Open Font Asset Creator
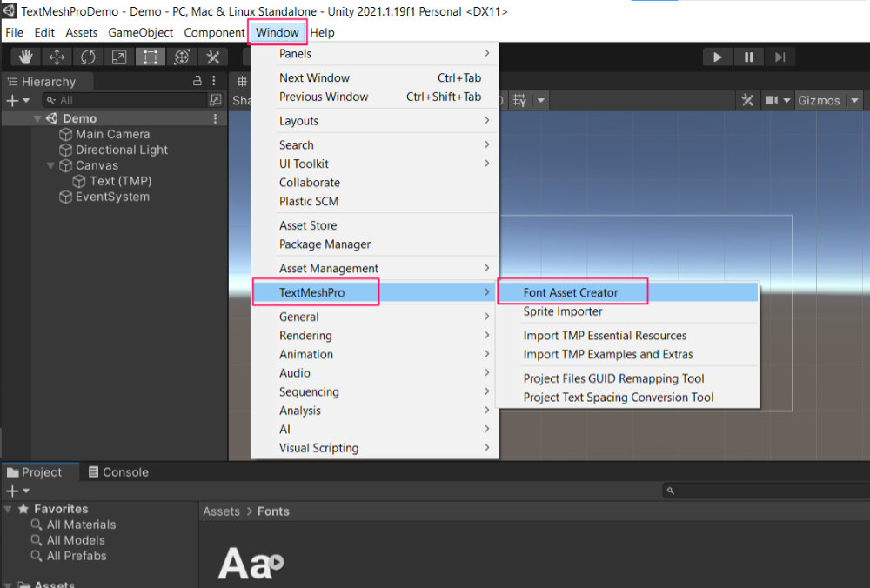Viewport: 870px width, 588px height. [x=627, y=292]
